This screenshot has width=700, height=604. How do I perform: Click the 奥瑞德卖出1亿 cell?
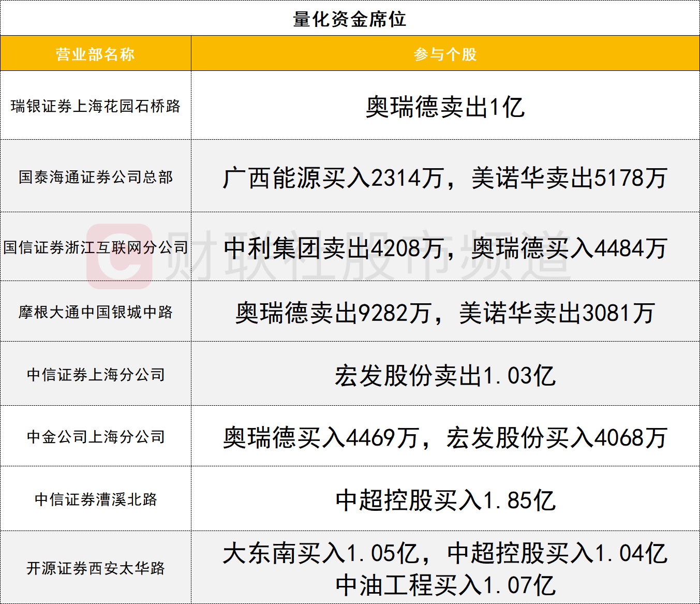point(445,107)
